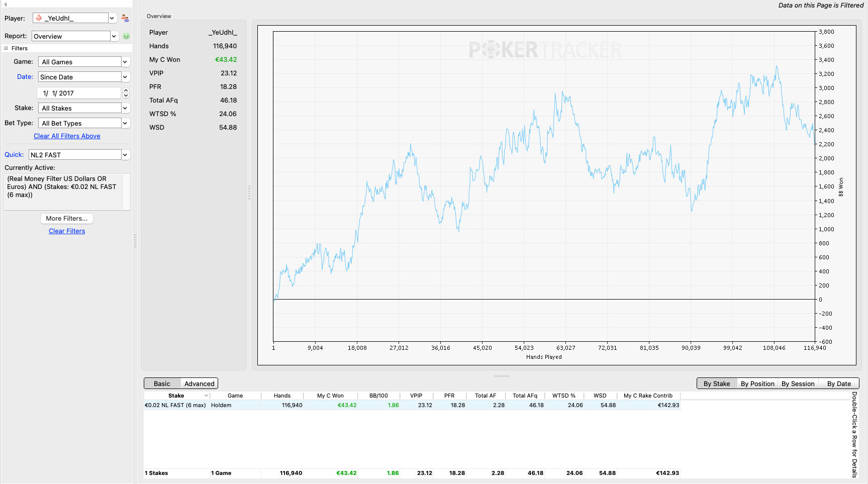Image resolution: width=868 pixels, height=484 pixels.
Task: Expand the Report dropdown
Action: (114, 36)
